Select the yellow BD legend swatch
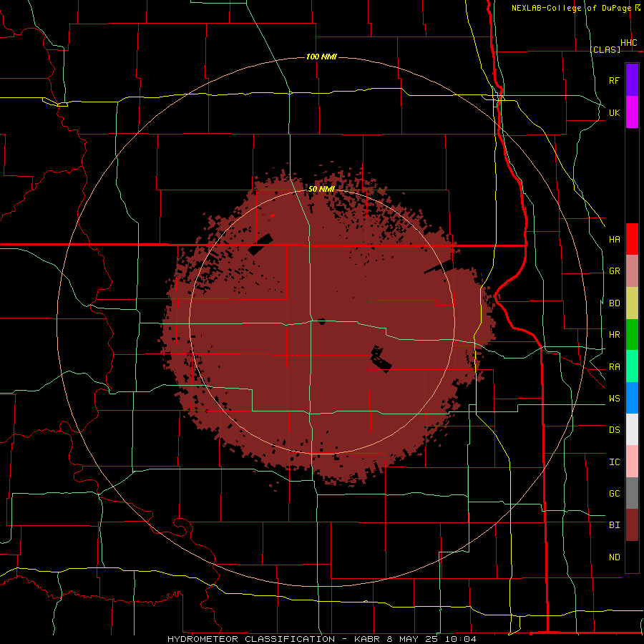The image size is (644, 644). pos(632,303)
